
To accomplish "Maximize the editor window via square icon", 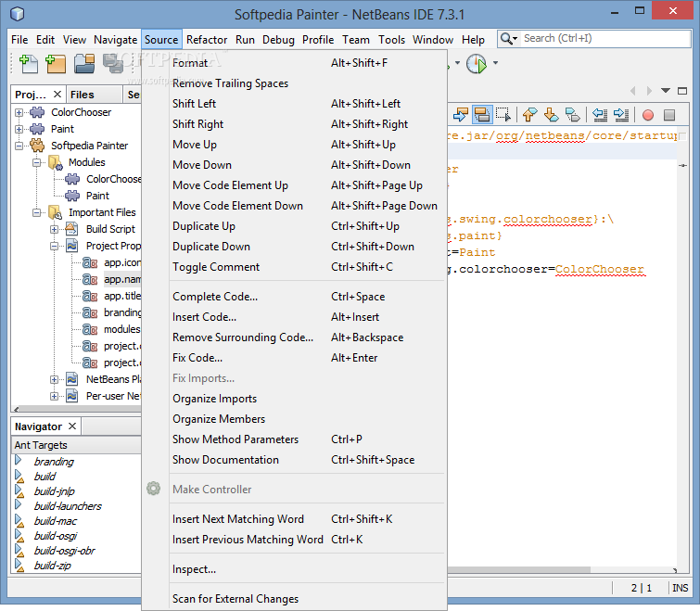I will [682, 91].
